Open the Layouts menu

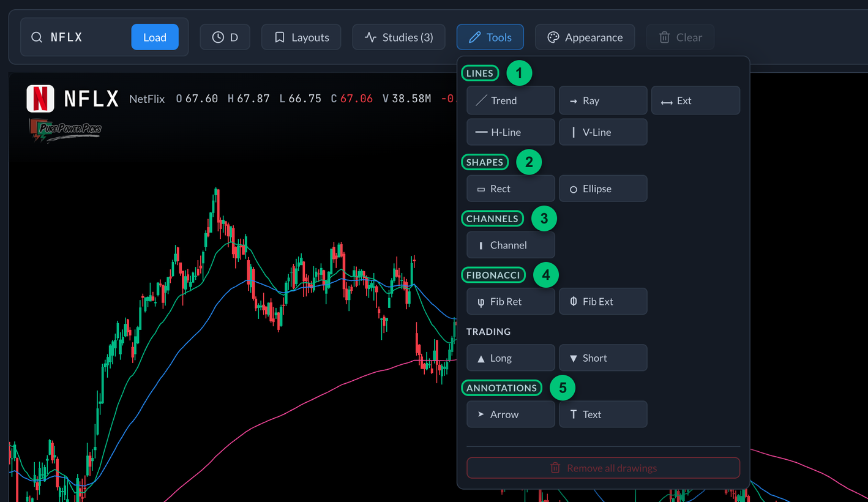(301, 37)
